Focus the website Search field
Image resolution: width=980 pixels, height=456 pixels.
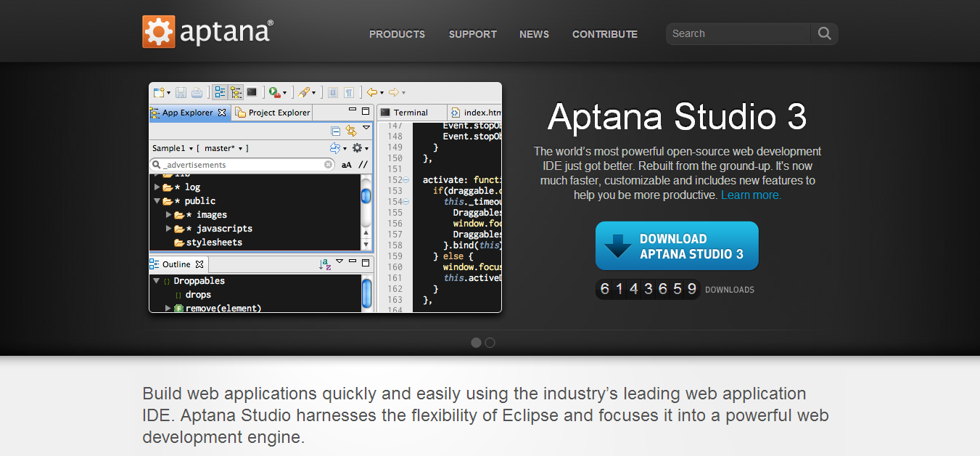(738, 33)
